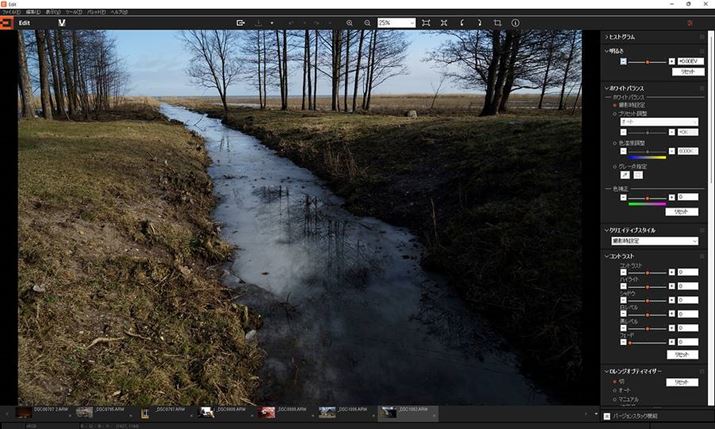Open the save options arrow beside save icon

pos(272,23)
